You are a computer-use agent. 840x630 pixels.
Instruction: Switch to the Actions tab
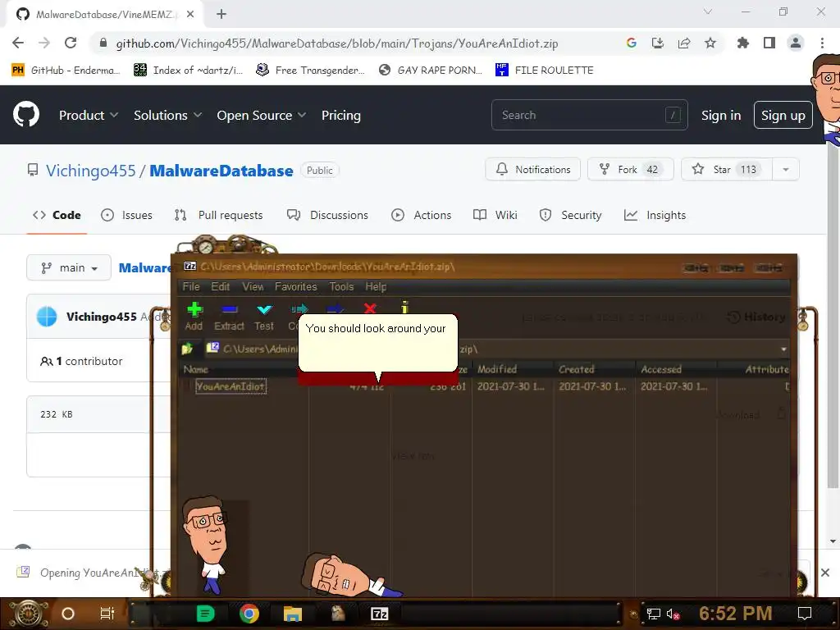pos(421,215)
